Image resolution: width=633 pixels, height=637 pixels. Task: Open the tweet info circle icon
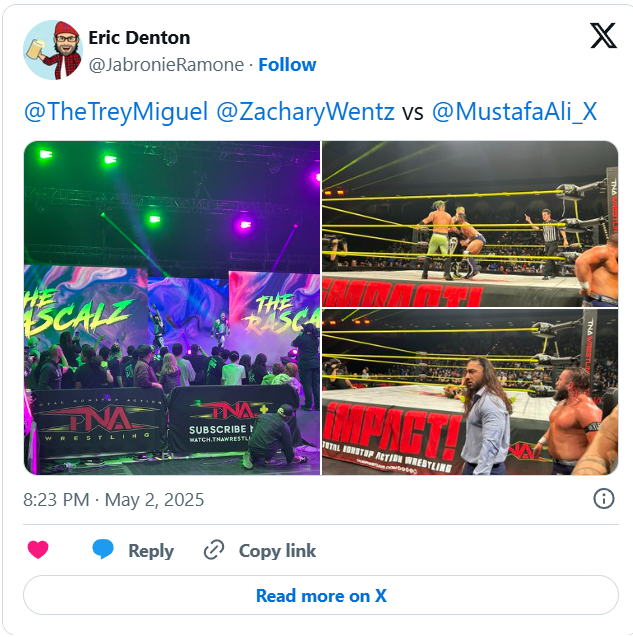click(604, 499)
